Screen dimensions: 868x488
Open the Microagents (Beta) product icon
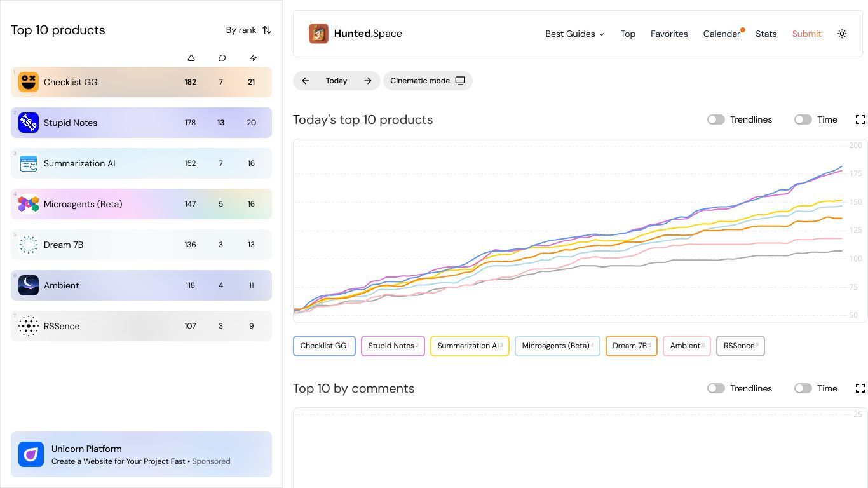coord(29,204)
